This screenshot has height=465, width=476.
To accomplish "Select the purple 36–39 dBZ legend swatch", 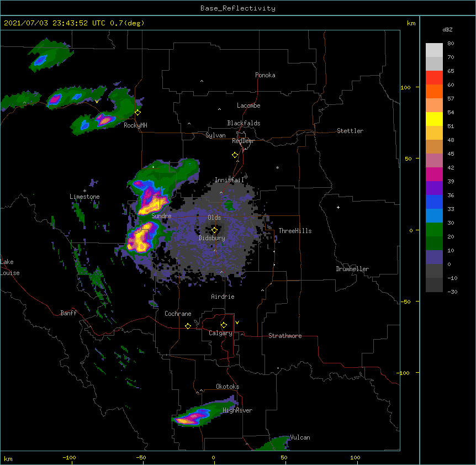I will point(434,188).
